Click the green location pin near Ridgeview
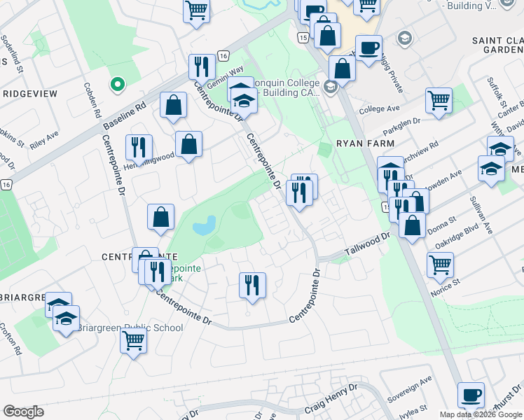The height and width of the screenshot is (420, 524). (117, 85)
